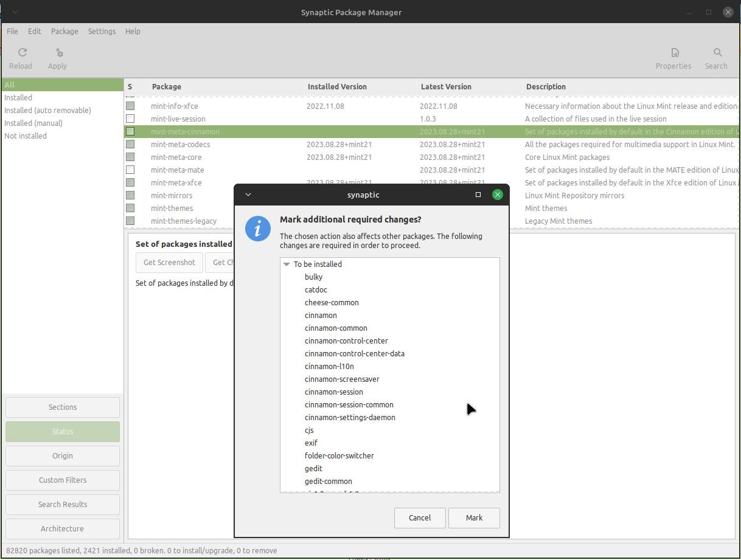The height and width of the screenshot is (560, 741).
Task: Select the mint-live-session package row
Action: [432, 119]
